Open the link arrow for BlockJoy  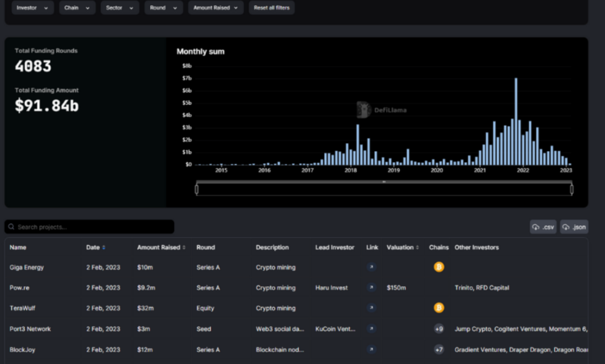(371, 349)
